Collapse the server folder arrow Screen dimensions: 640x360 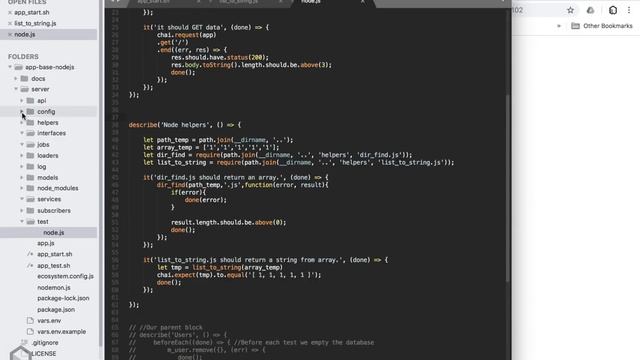pyautogui.click(x=16, y=89)
